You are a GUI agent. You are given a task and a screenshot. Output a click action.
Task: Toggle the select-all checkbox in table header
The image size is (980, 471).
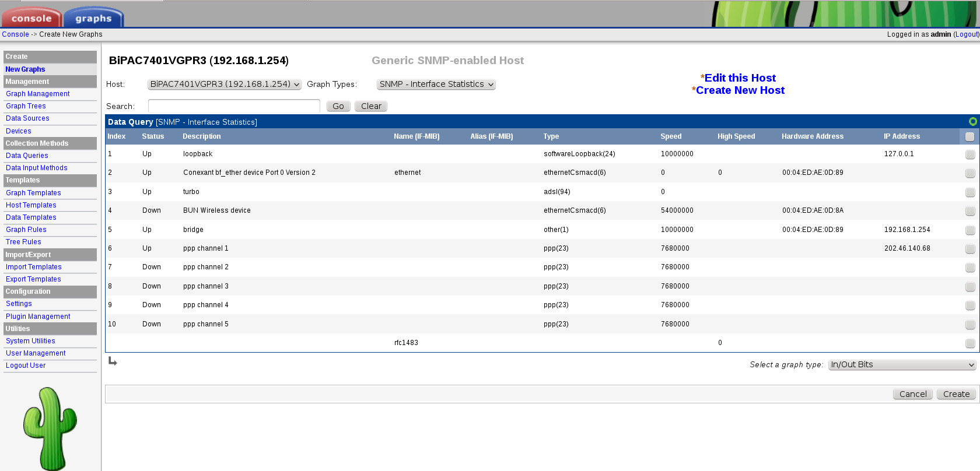coord(970,136)
